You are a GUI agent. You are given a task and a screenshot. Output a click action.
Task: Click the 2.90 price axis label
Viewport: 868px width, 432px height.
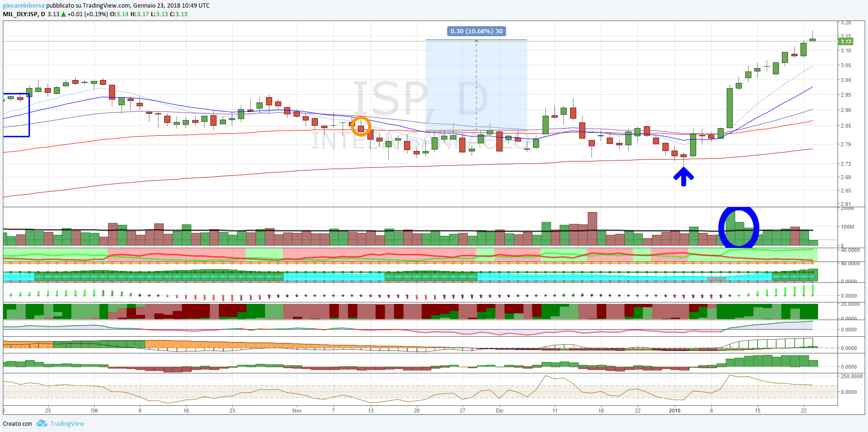point(846,110)
